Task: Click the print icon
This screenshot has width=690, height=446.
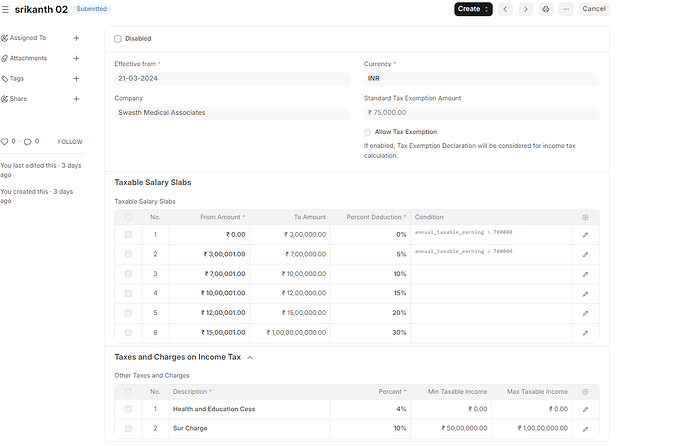Action: tap(546, 9)
